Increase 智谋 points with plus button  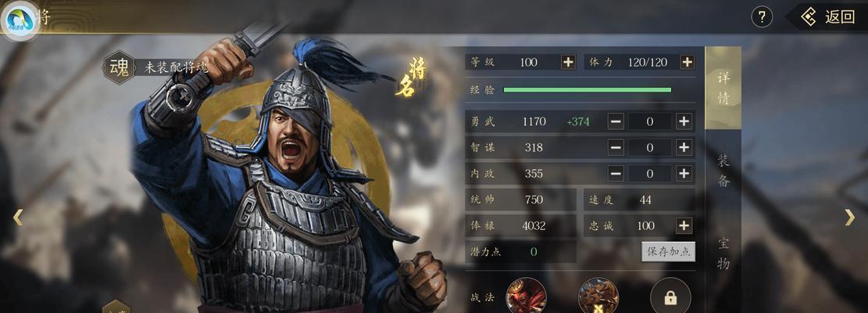coord(684,147)
